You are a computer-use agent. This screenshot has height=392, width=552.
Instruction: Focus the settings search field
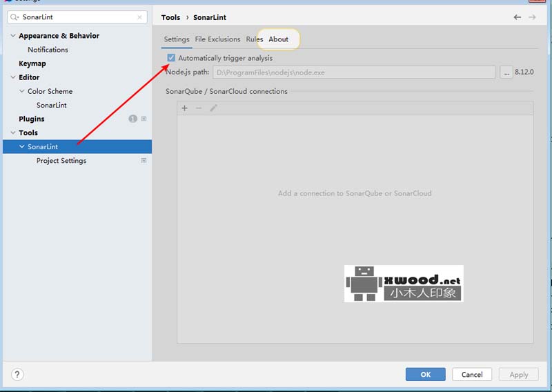click(77, 17)
